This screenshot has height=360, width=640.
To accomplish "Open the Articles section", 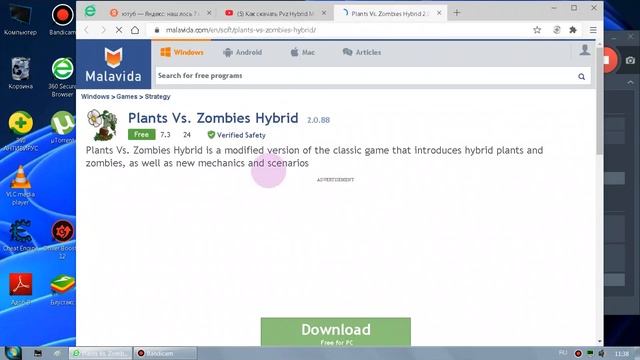I will (x=362, y=52).
